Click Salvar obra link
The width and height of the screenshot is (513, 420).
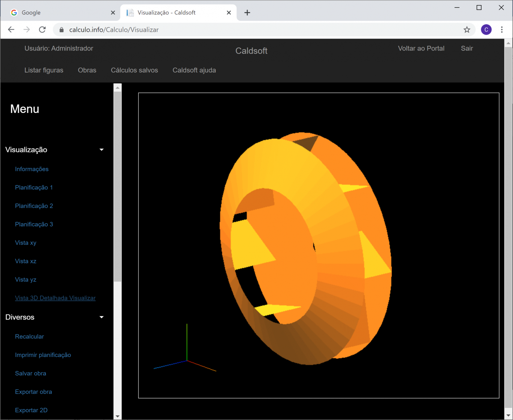pyautogui.click(x=30, y=373)
